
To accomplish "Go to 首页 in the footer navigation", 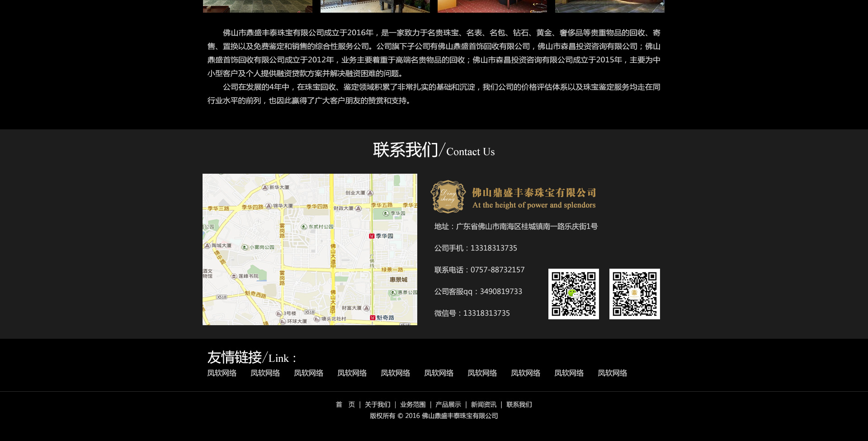I will pos(345,405).
